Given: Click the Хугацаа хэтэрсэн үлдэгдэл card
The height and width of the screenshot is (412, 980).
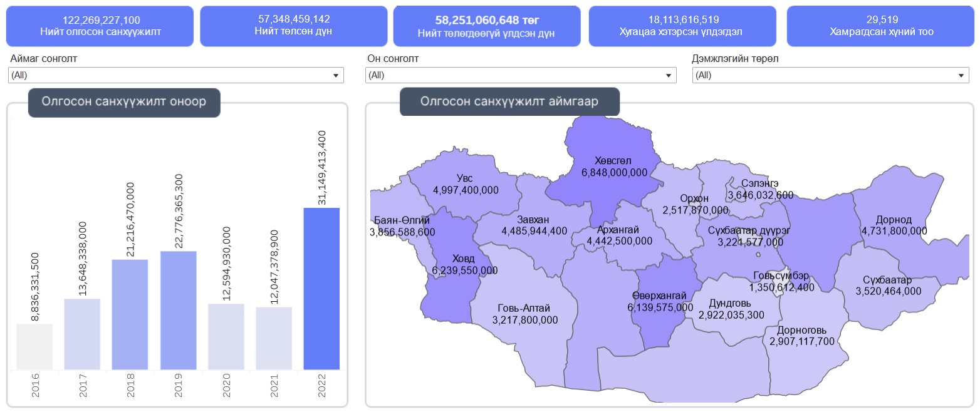Looking at the screenshot, I should click(683, 26).
